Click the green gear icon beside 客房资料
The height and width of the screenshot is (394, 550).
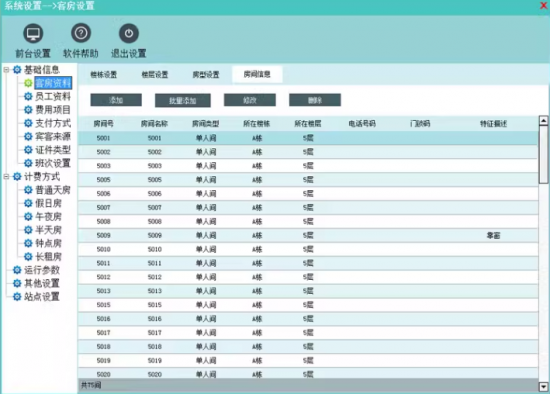28,83
